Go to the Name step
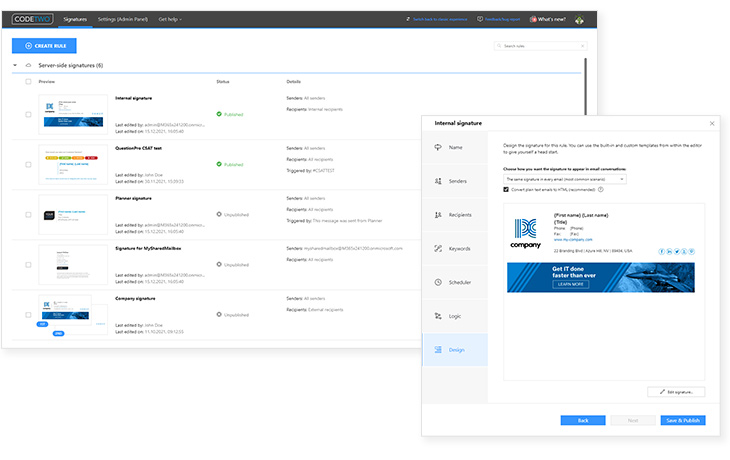Image resolution: width=730 pixels, height=460 pixels. 455,147
